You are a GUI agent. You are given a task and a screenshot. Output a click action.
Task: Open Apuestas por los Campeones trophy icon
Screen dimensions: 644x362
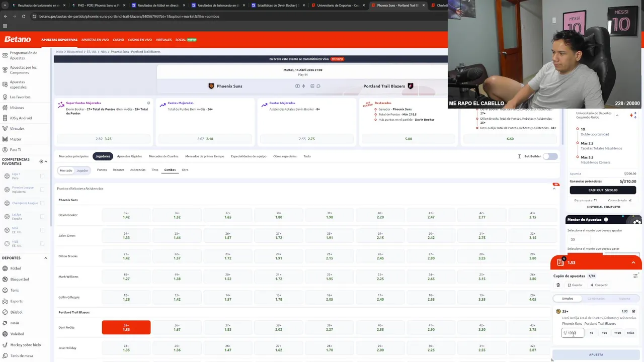(5, 69)
